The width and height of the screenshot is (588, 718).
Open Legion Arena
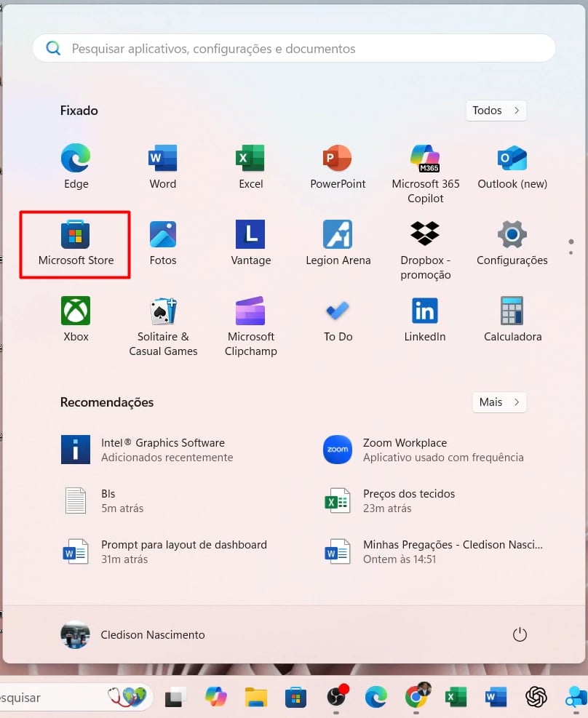pyautogui.click(x=338, y=243)
